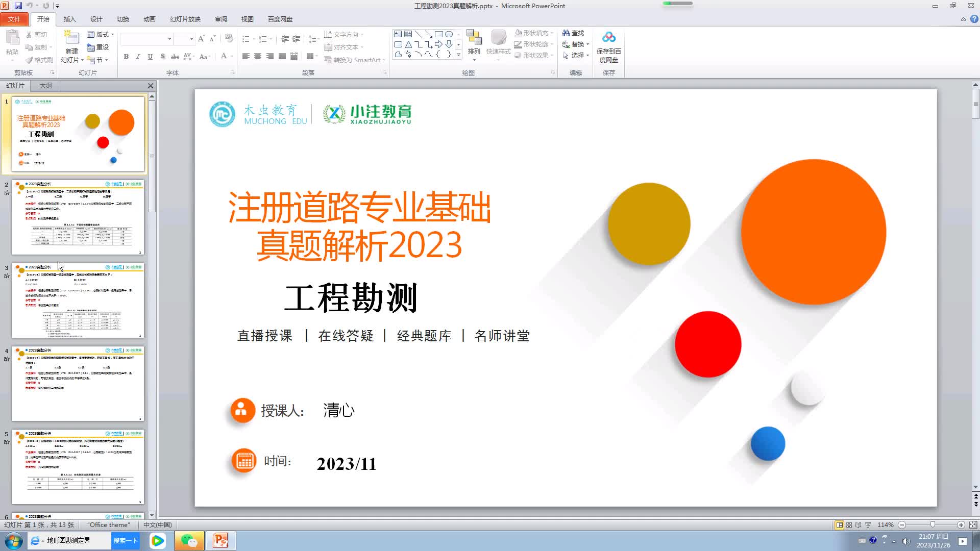This screenshot has width=980, height=551.
Task: Select the oval shape in the shapes gallery
Action: 449,34
